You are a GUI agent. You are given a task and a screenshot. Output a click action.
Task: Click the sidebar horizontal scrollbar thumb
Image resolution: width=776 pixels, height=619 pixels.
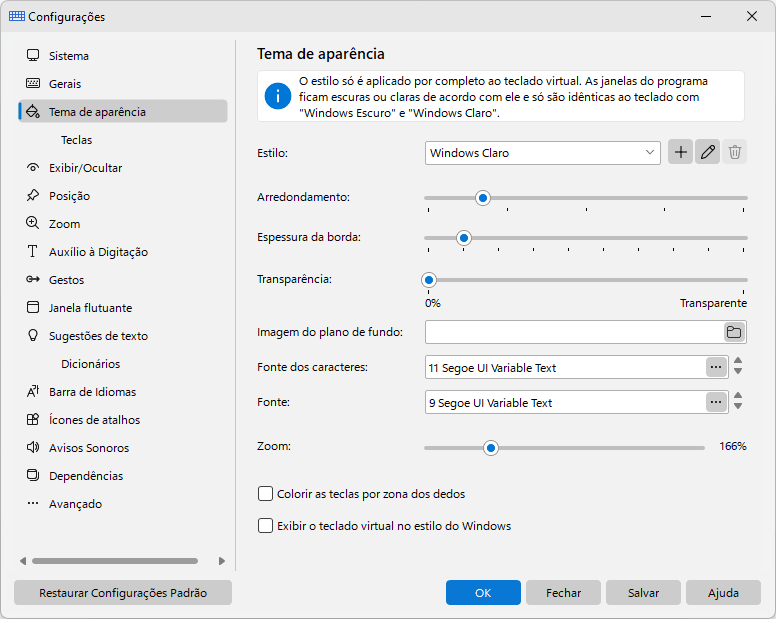click(115, 561)
